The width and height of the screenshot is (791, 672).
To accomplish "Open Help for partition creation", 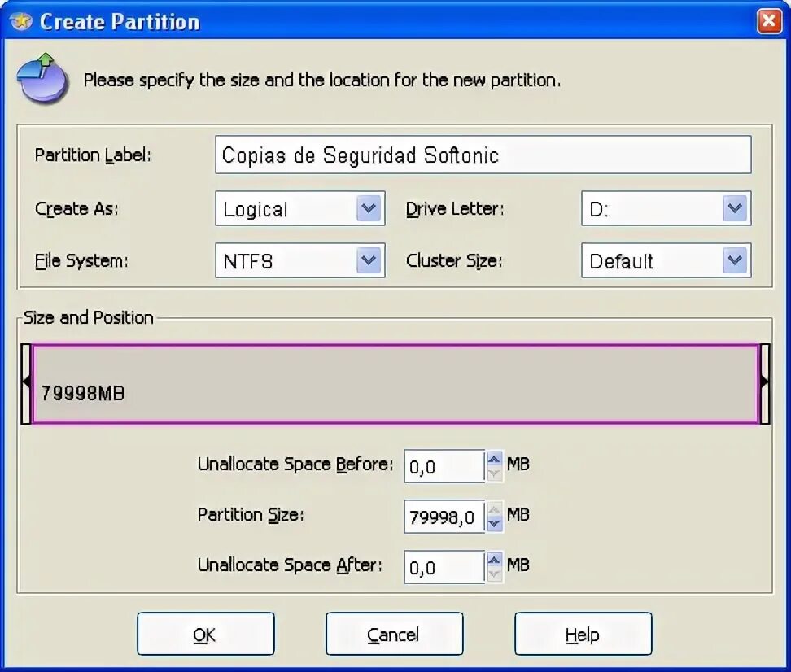I will pyautogui.click(x=583, y=635).
